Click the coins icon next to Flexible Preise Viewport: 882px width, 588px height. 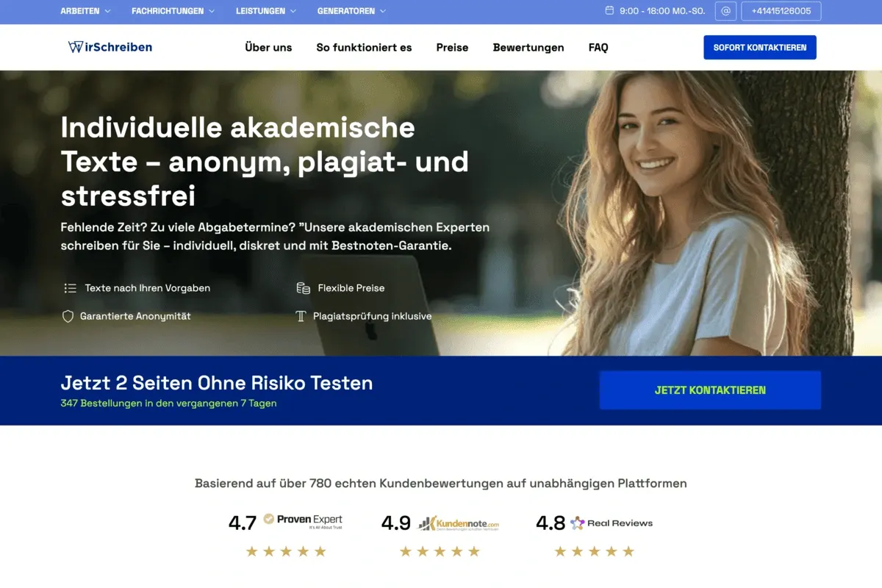coord(303,288)
